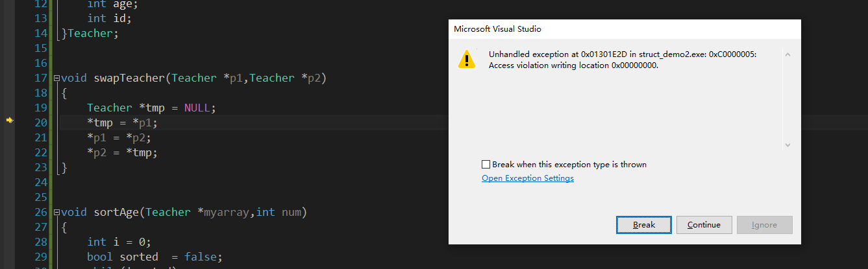Click the yellow current-statement arrow in the margin
Viewport: 868px width, 269px height.
point(10,121)
